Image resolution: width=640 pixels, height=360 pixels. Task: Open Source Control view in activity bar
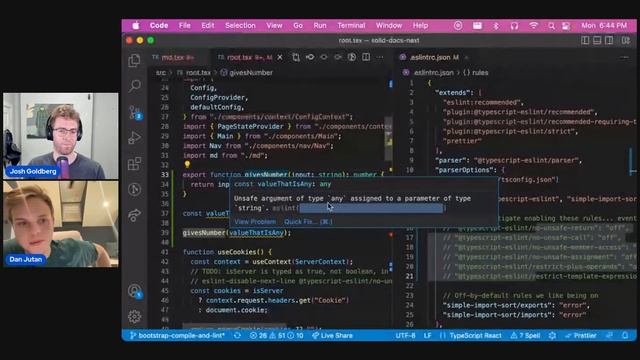(x=135, y=112)
